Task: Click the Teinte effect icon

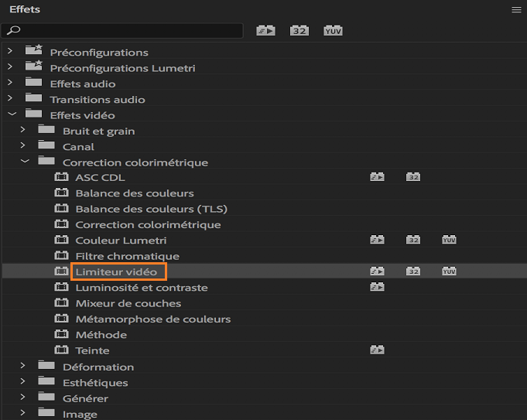Action: 61,350
